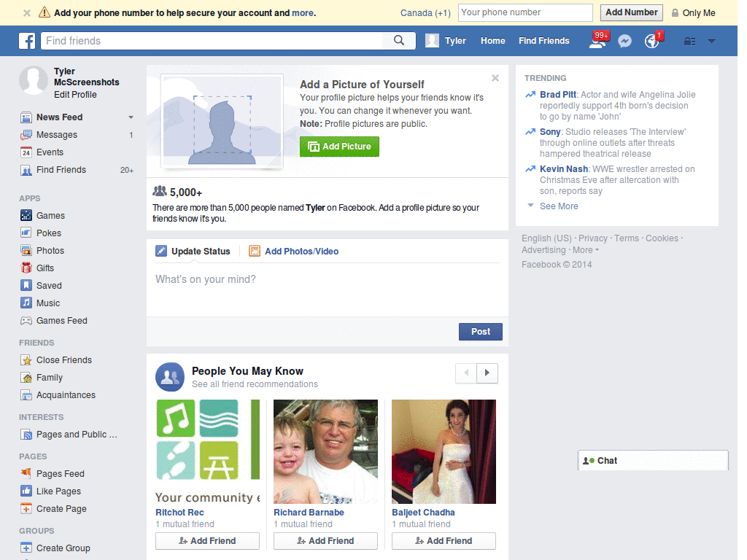This screenshot has height=560, width=747.
Task: Open friend requests icon with 99+ badge
Action: coord(597,41)
